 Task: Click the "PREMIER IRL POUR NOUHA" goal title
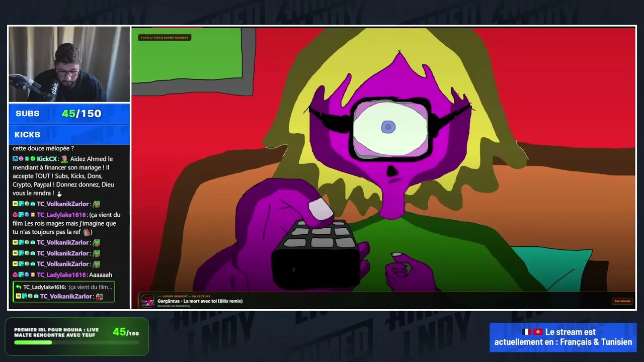56,332
